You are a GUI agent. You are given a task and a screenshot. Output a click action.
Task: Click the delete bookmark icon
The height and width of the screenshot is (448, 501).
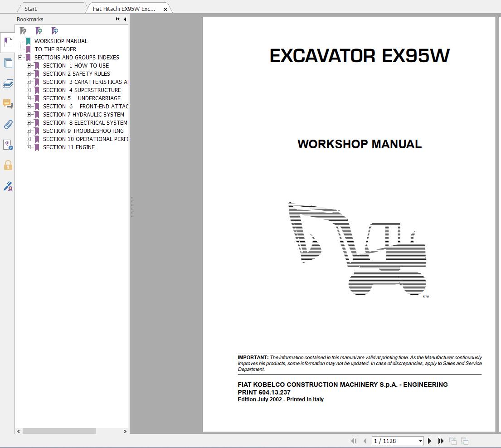click(23, 31)
